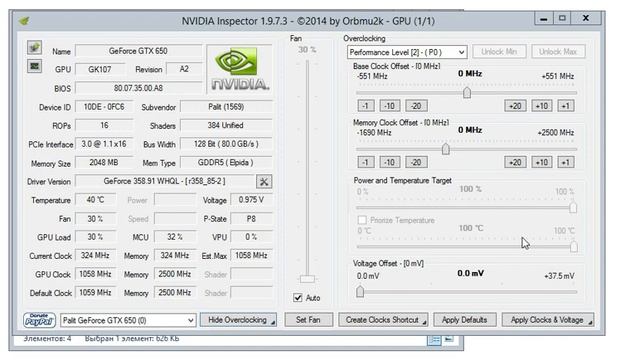Toggle the Auto fan checkbox
Viewport: 640px width, 360px height.
tap(298, 298)
